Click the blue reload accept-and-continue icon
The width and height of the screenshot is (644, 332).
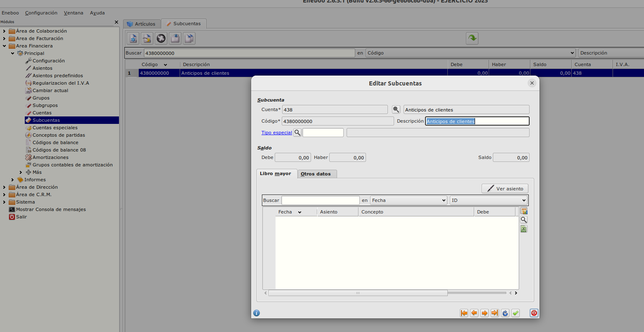(505, 313)
